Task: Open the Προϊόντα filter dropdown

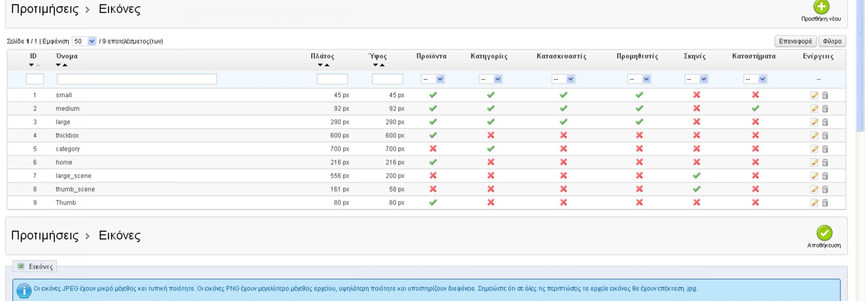Action: coord(433,79)
